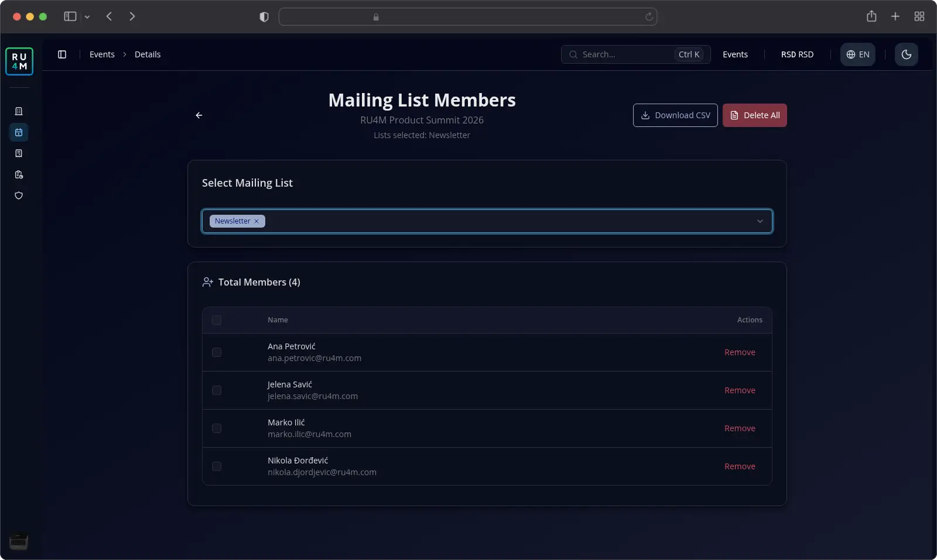Open the clipboard settings icon in the sidebar
Screen dimensions: 937x560
[x=19, y=174]
